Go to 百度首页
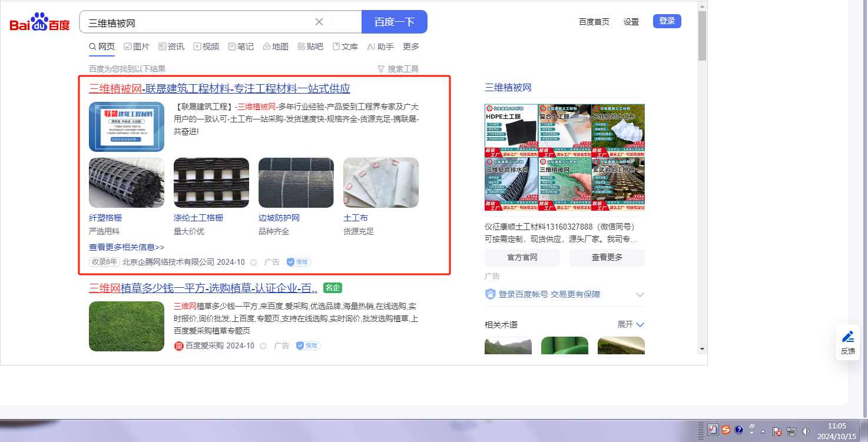Viewport: 868px width, 442px height. [594, 22]
